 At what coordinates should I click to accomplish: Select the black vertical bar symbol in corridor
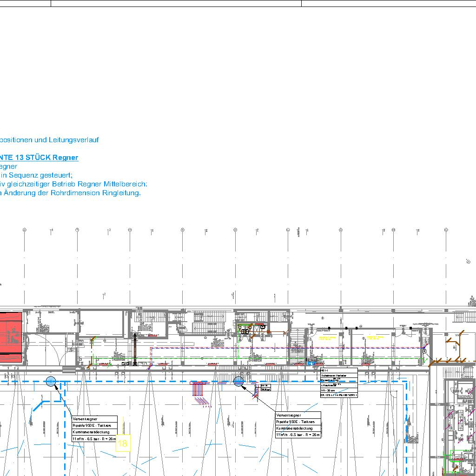[x=135, y=348]
